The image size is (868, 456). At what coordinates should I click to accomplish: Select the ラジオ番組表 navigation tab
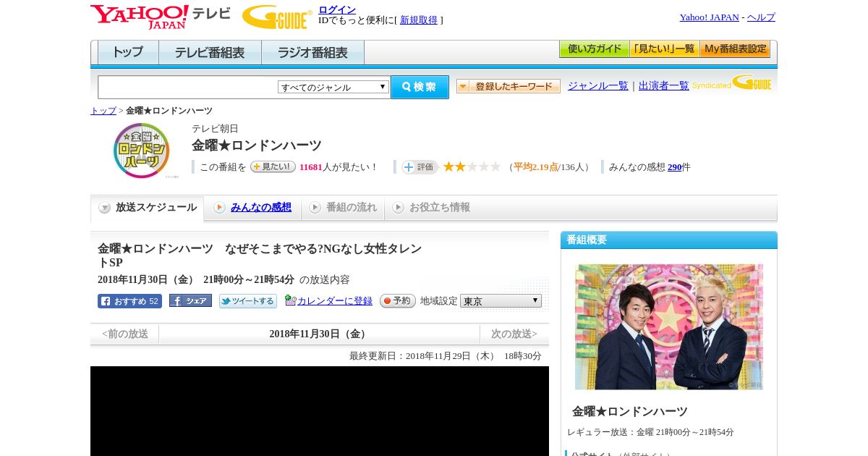coord(312,53)
